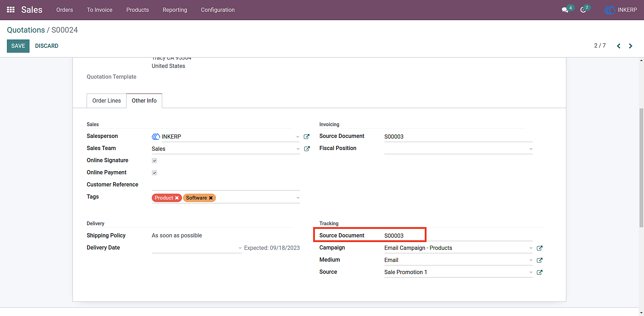Open the Orders menu
644x316 pixels.
click(64, 10)
